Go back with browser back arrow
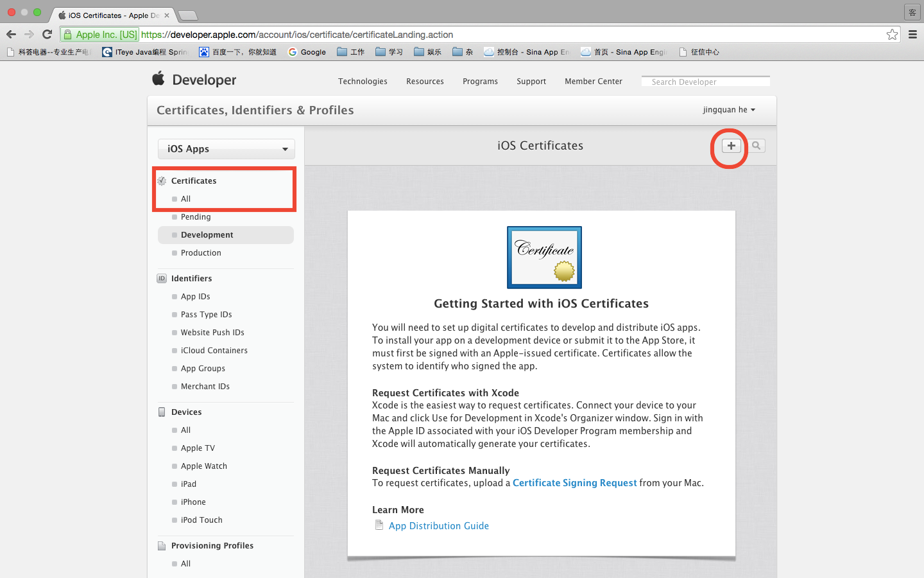This screenshot has width=924, height=578. [x=11, y=35]
